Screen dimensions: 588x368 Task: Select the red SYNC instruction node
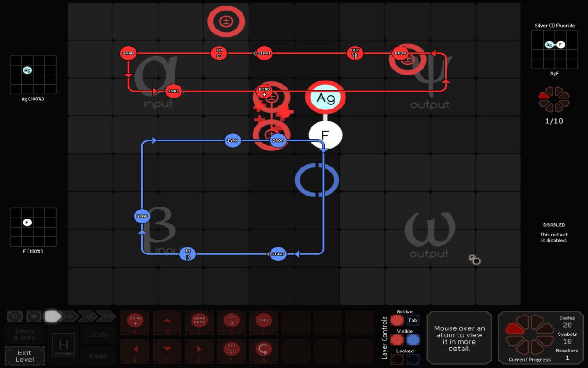pyautogui.click(x=173, y=91)
